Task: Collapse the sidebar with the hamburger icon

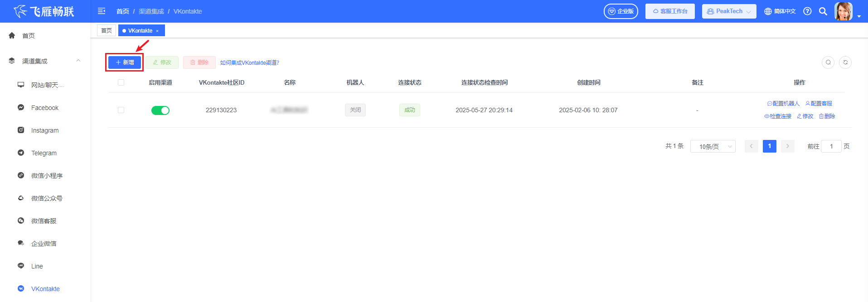Action: coord(102,11)
